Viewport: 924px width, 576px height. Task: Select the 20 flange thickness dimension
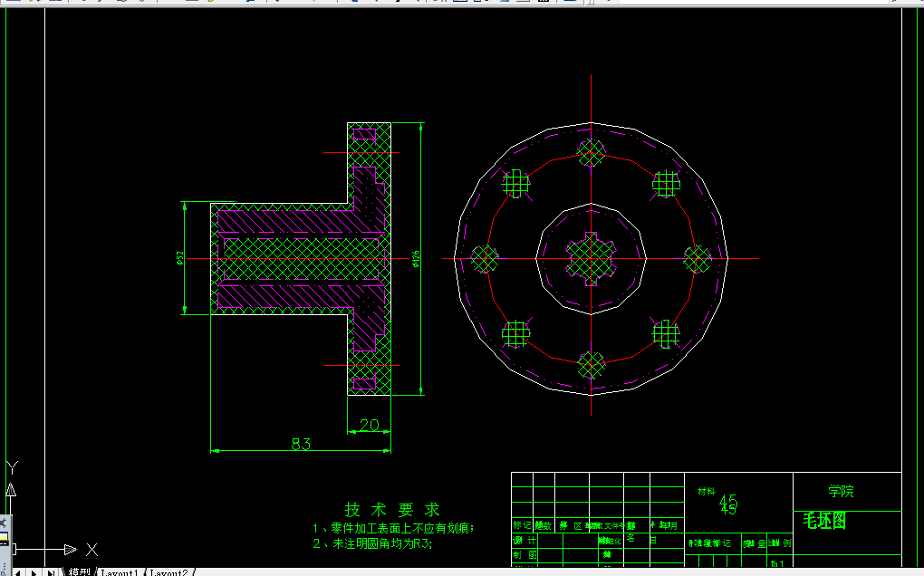tap(369, 425)
